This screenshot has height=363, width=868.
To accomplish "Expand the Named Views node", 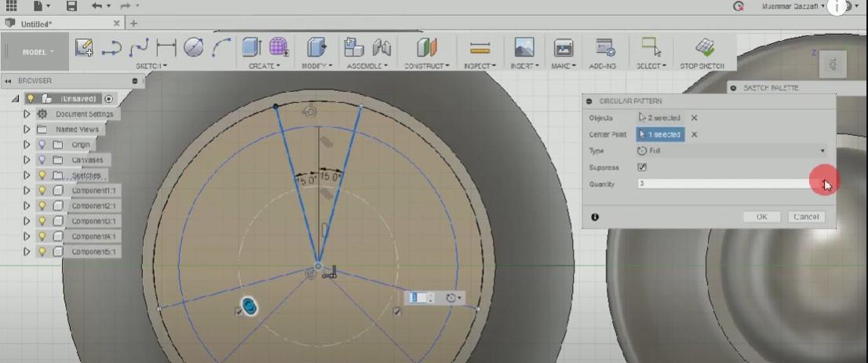I will click(x=26, y=129).
